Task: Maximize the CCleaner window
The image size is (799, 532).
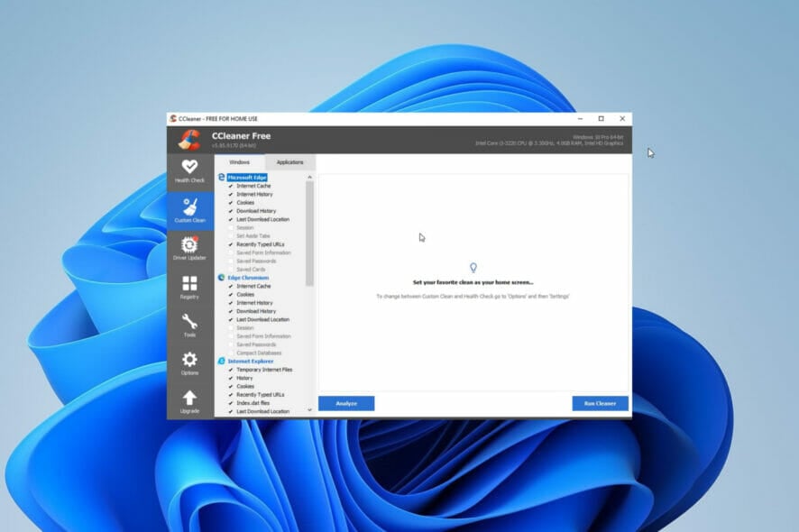Action: click(602, 119)
